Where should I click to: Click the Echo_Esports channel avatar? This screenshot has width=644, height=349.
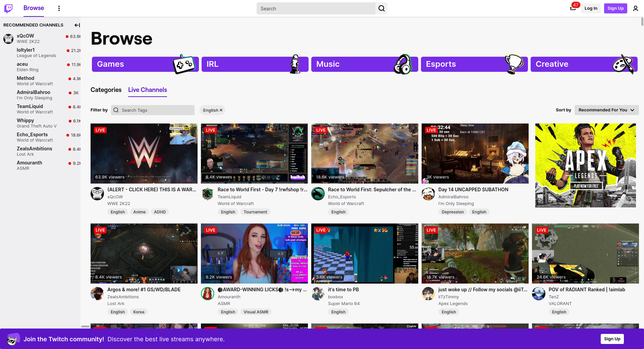(318, 194)
